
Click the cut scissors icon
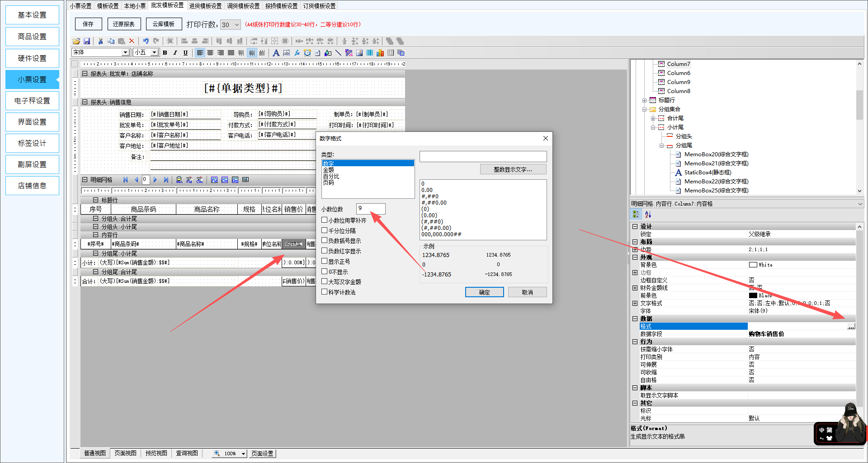[100, 41]
